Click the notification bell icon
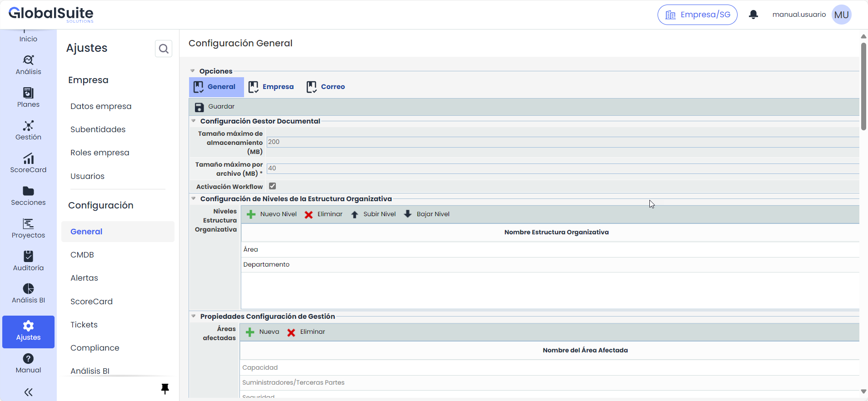The image size is (868, 401). pyautogui.click(x=753, y=15)
